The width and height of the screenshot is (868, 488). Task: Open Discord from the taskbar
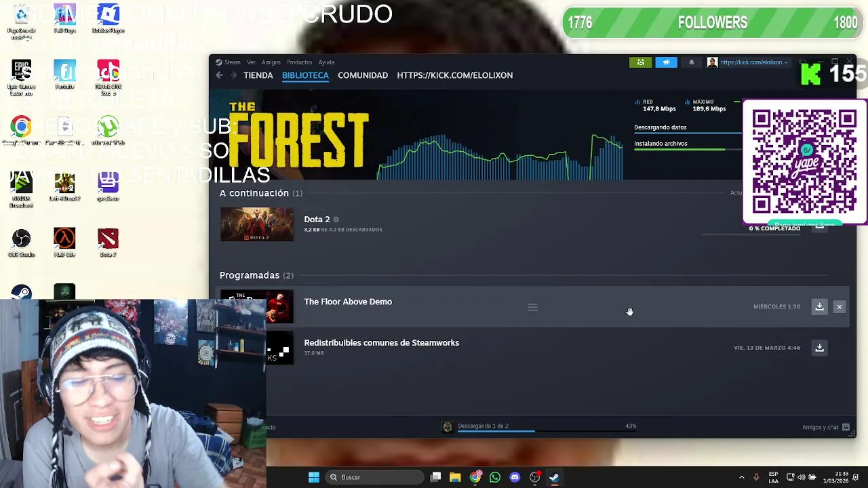point(515,477)
